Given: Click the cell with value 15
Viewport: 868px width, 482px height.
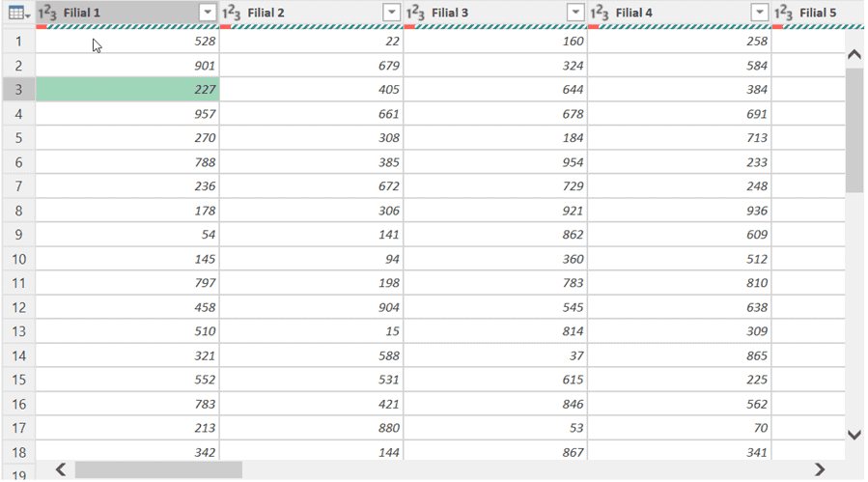Looking at the screenshot, I should coord(312,331).
